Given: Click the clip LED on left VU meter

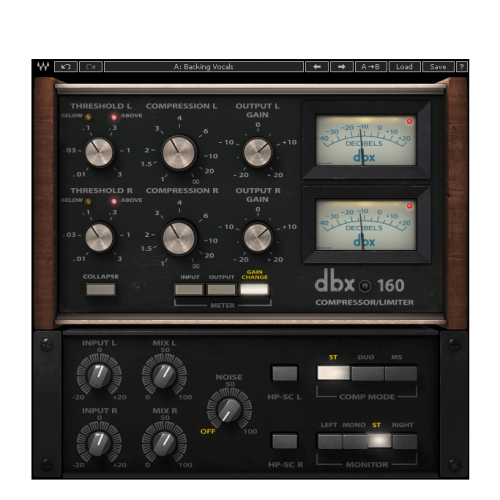Looking at the screenshot, I should [x=409, y=121].
